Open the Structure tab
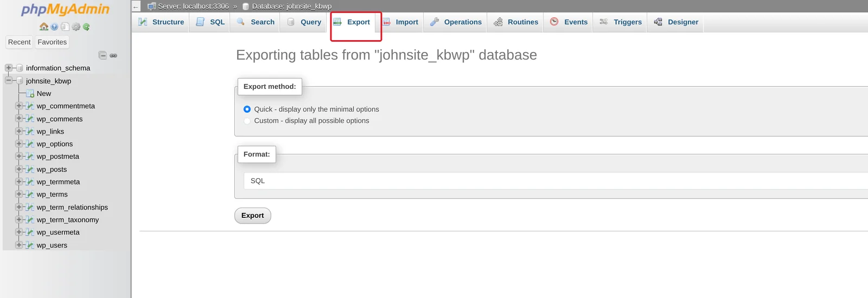 [161, 22]
